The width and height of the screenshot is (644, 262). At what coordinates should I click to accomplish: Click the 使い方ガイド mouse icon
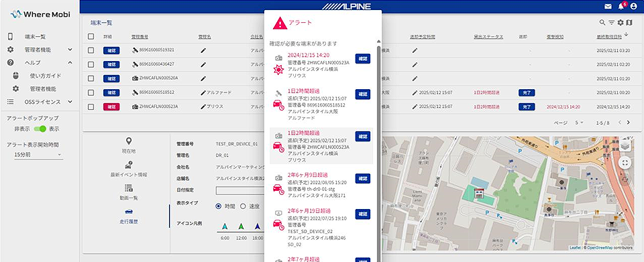(15, 76)
